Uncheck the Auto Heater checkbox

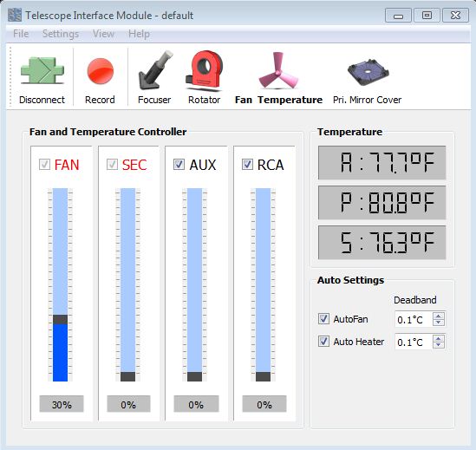point(323,342)
